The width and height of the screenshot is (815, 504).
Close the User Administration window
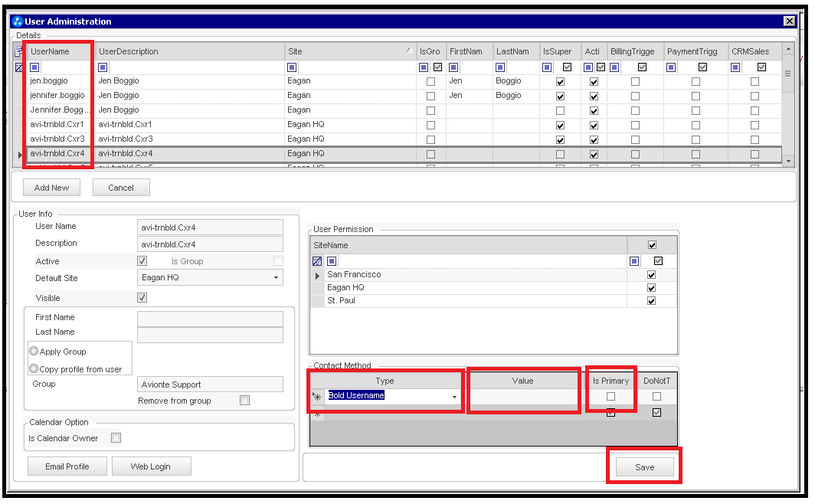point(789,21)
